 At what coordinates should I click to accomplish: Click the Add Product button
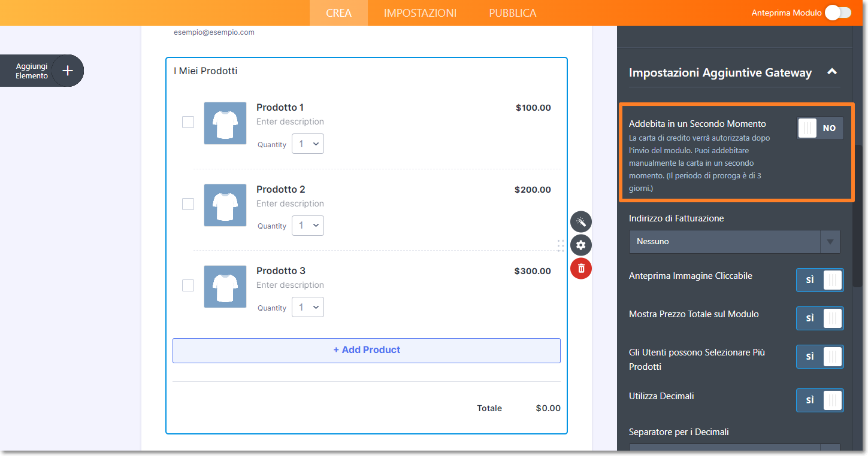[x=367, y=351]
